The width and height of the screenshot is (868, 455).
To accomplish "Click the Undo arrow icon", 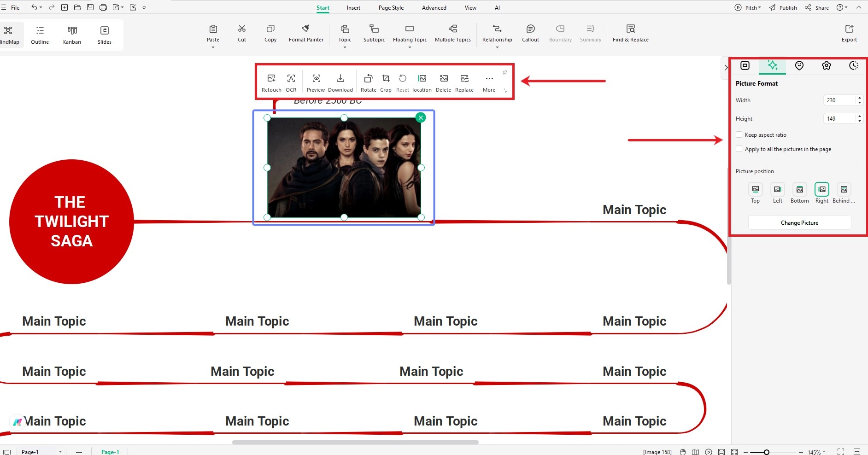I will coord(34,7).
